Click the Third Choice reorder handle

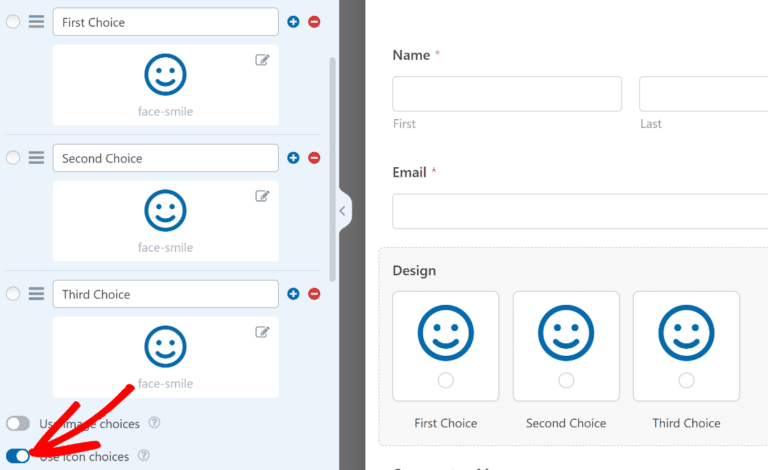[x=36, y=294]
